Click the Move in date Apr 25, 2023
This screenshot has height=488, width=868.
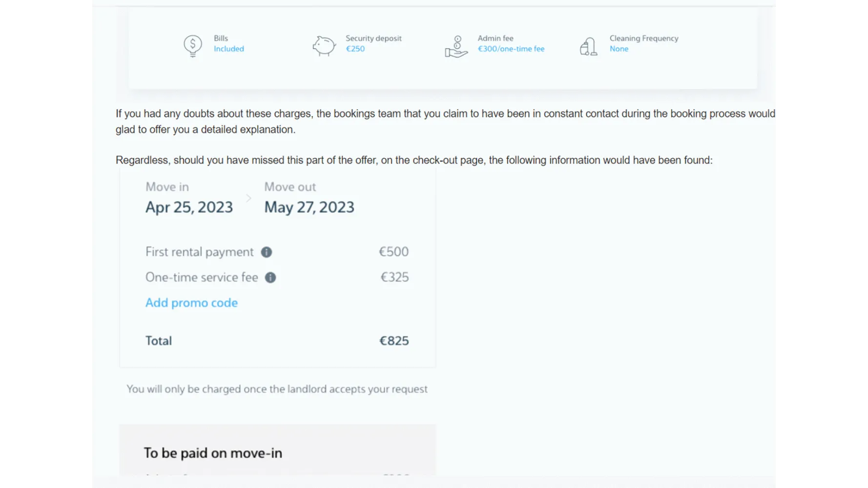[189, 207]
